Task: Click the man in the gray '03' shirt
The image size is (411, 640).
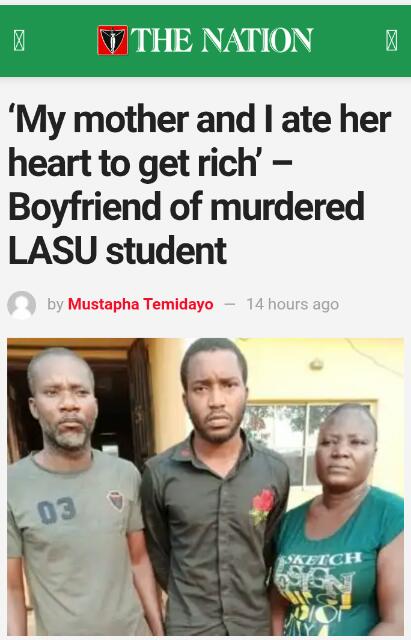Action: [x=73, y=490]
